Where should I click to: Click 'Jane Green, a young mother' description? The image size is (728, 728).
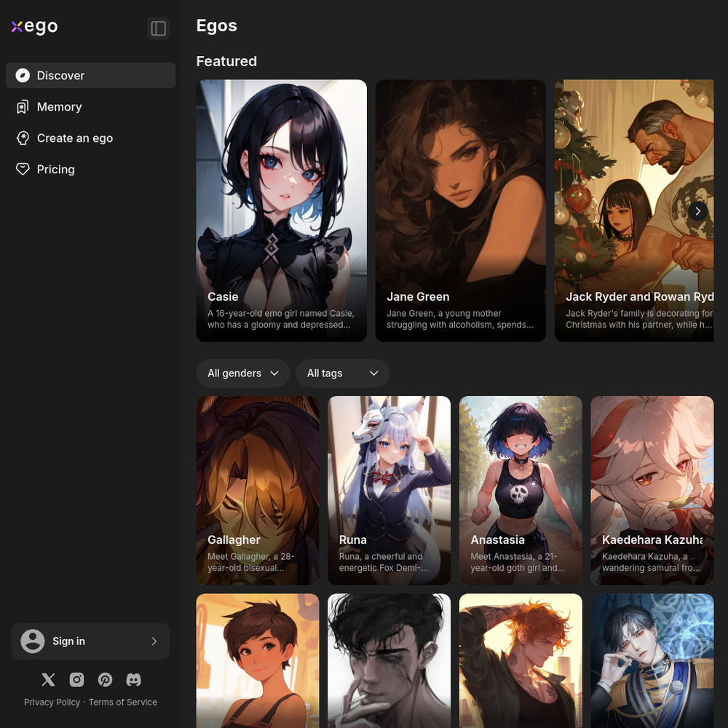point(460,319)
